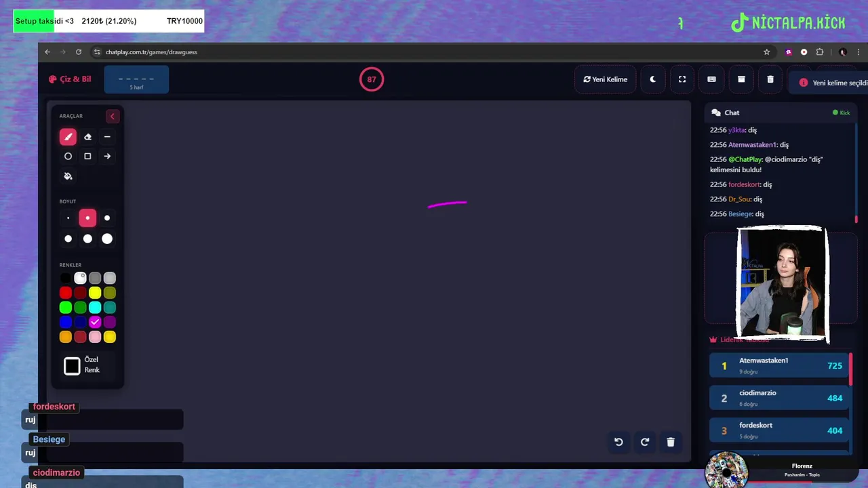Toggle dark mode moon icon

click(653, 79)
